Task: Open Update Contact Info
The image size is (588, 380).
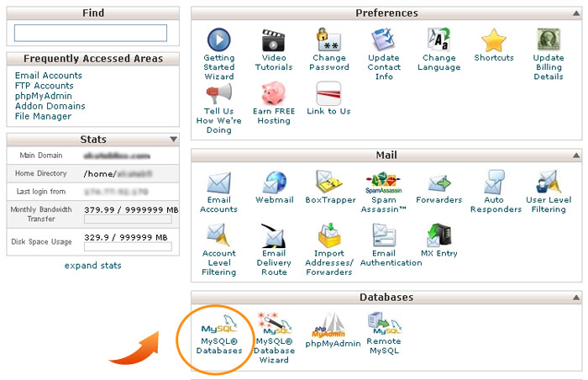Action: point(384,53)
